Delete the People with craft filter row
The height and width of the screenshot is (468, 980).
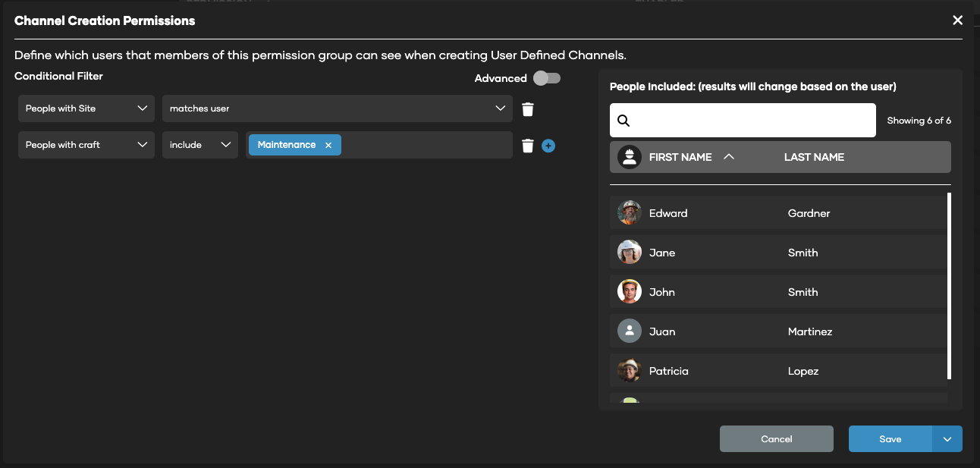tap(528, 146)
